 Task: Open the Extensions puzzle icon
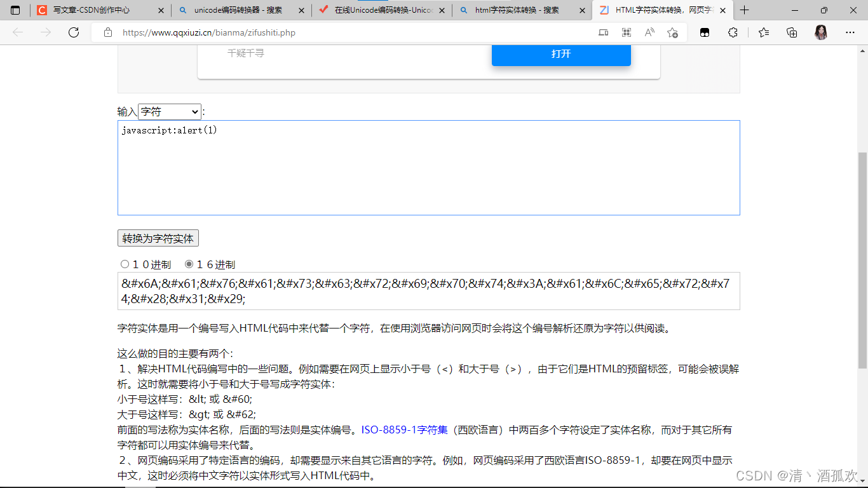[733, 32]
